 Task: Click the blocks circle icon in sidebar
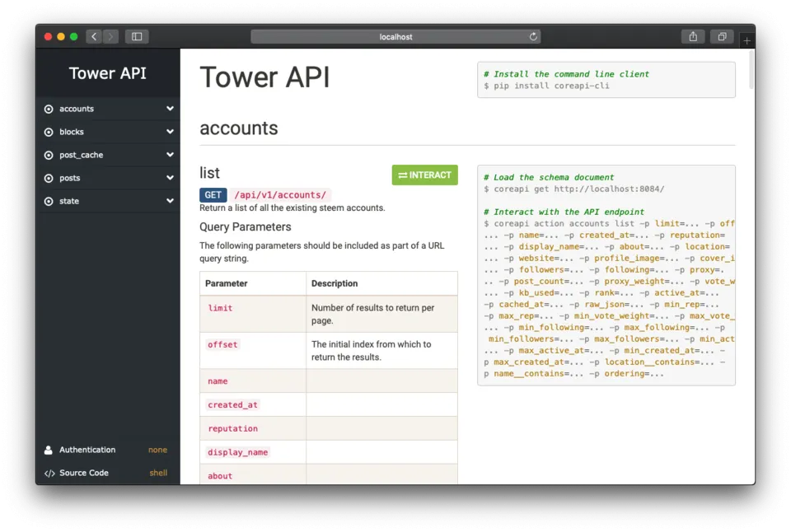coord(49,132)
